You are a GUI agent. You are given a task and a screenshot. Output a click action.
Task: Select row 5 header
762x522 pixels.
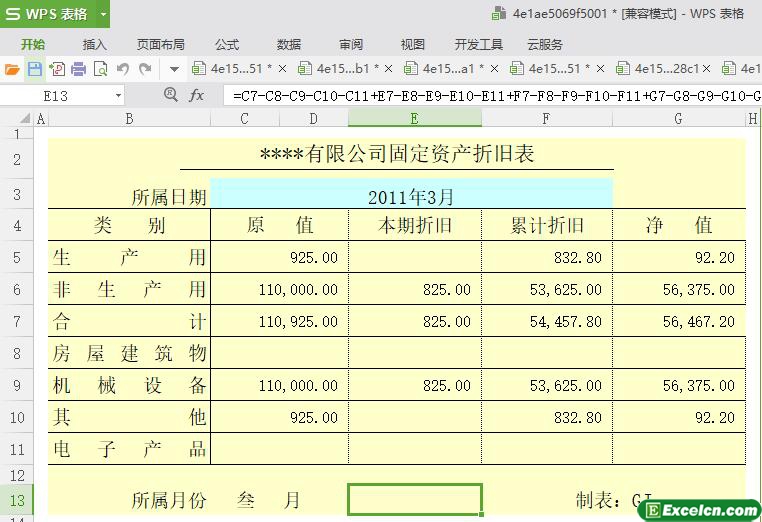pos(17,257)
